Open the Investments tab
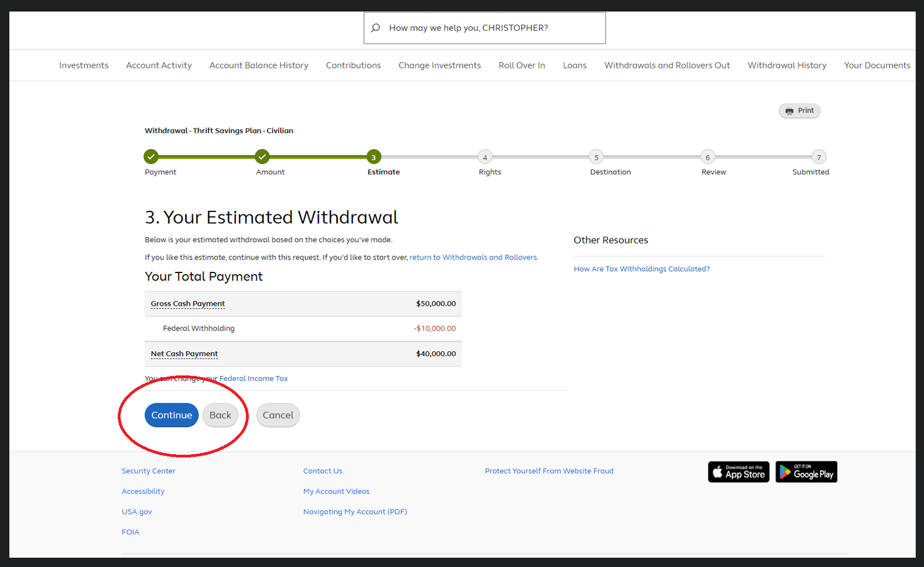The image size is (924, 567). (x=83, y=65)
